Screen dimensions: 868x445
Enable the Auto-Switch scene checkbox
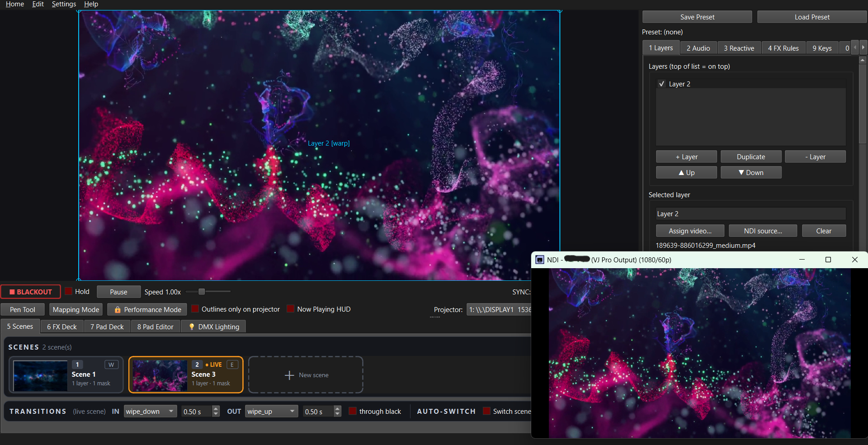[x=486, y=411]
